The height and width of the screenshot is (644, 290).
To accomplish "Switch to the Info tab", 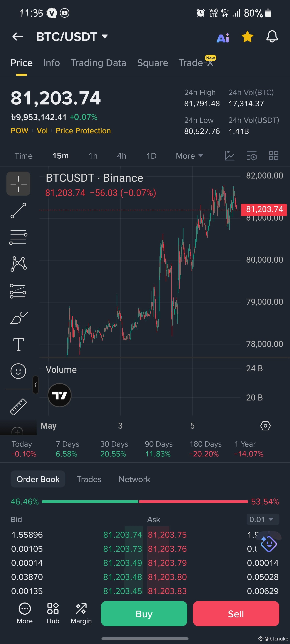I will [52, 63].
